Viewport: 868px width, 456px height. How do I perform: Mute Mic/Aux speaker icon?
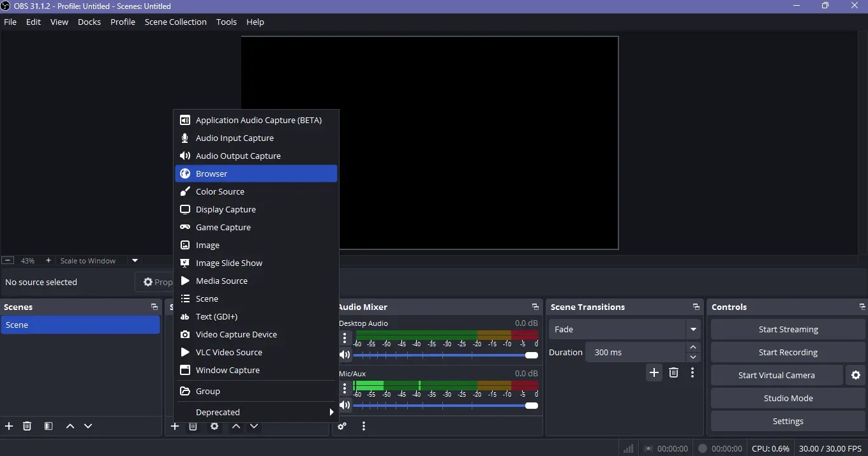click(x=345, y=406)
